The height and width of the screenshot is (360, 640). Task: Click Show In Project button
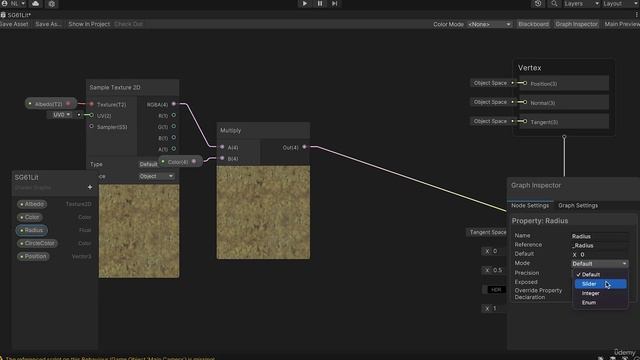click(x=89, y=24)
